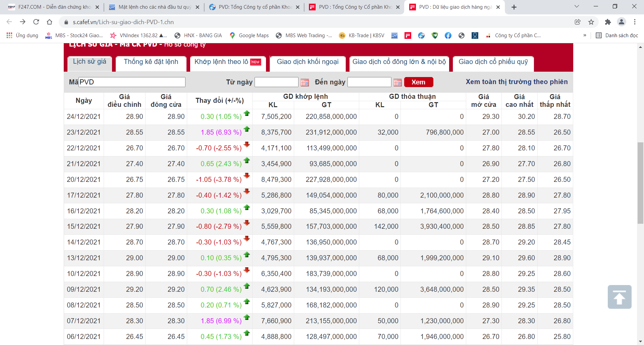Open the chess knight bookmark icon
Screen dimensions: 644x345
tap(475, 36)
